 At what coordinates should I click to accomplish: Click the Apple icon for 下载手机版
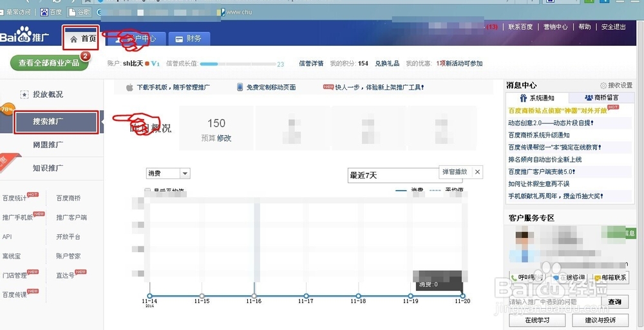click(x=130, y=87)
